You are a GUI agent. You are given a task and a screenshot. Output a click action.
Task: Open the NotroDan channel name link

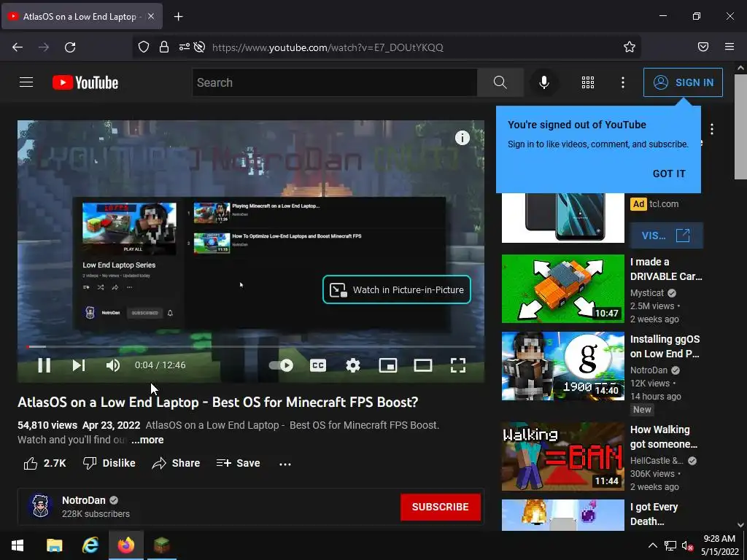(x=84, y=500)
